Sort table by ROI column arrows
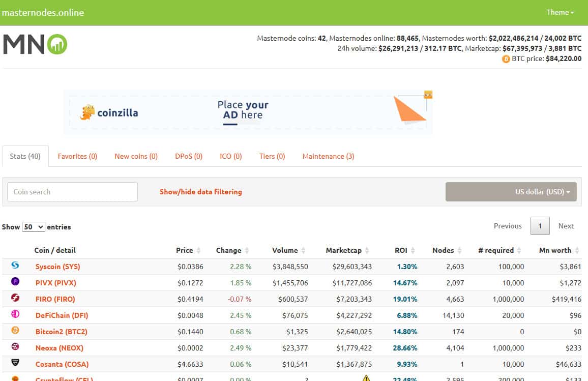The width and height of the screenshot is (588, 381). (413, 250)
